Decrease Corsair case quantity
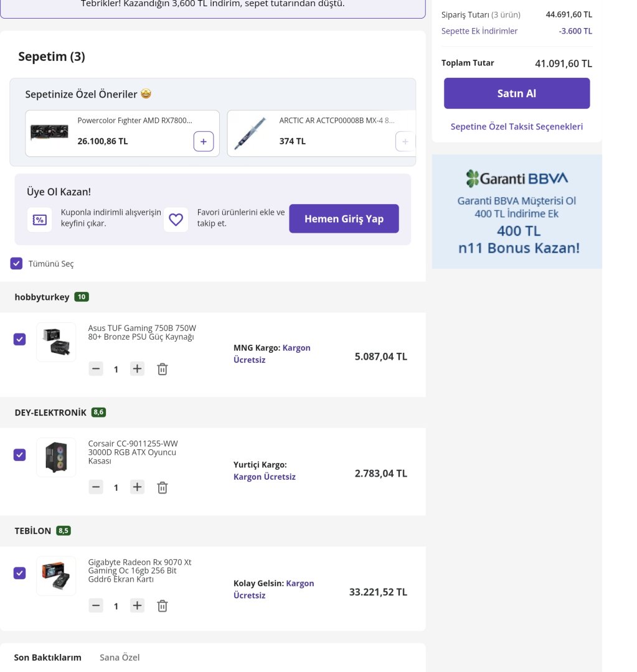The width and height of the screenshot is (637, 672). tap(95, 487)
